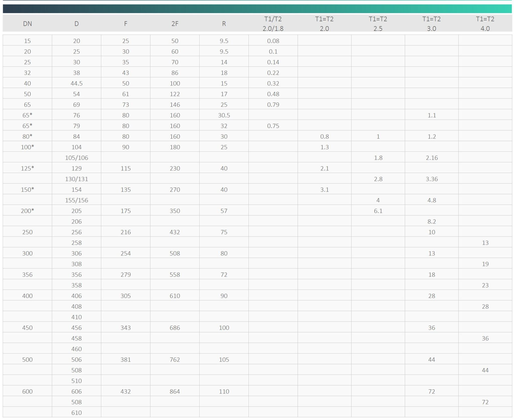Screen dimensions: 514x420
Task: Click the 206 diameter cell
Action: click(x=77, y=221)
